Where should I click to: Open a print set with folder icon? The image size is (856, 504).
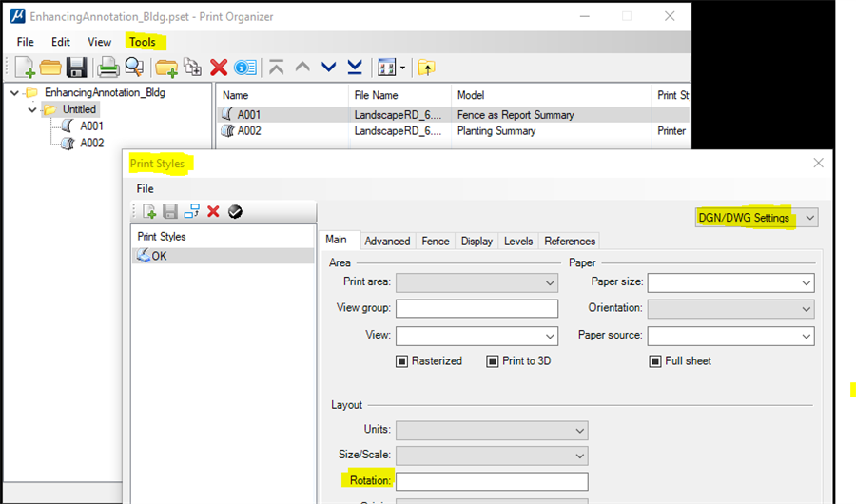[x=50, y=68]
